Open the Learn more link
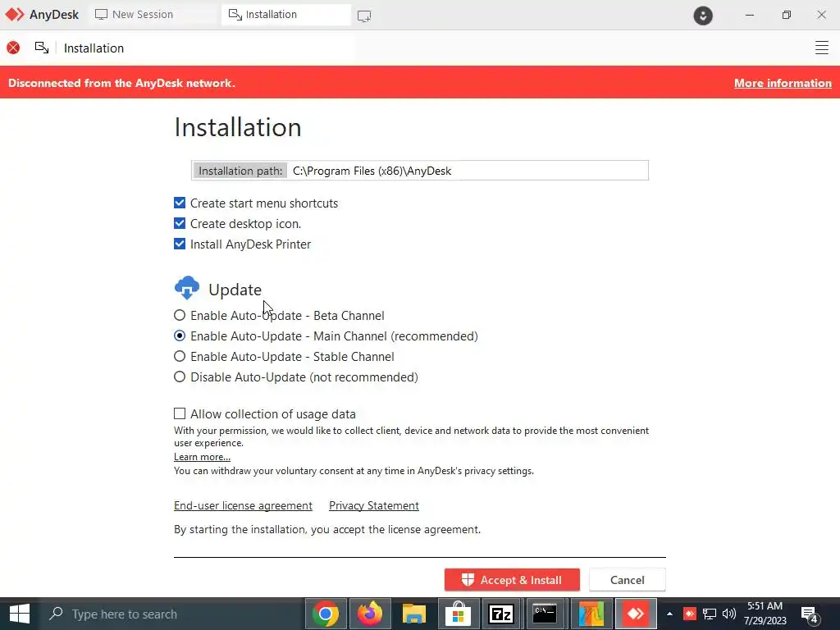Viewport: 840px width, 630px height. (x=202, y=457)
